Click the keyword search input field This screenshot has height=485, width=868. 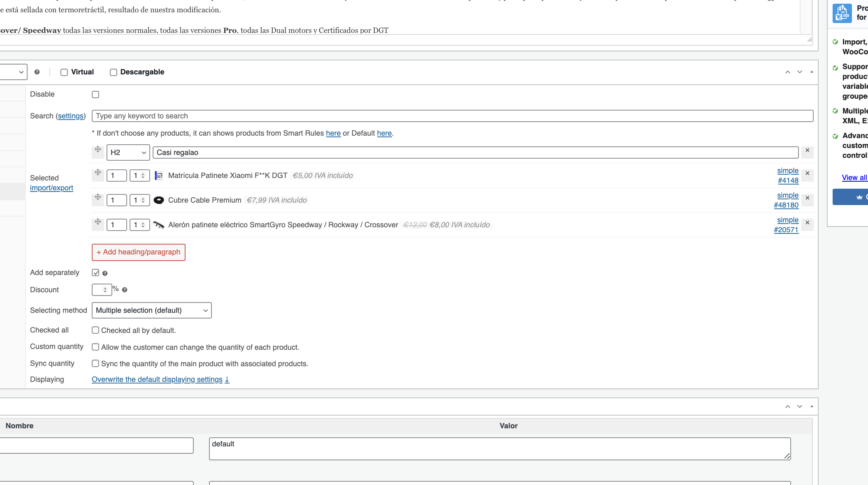tap(452, 116)
